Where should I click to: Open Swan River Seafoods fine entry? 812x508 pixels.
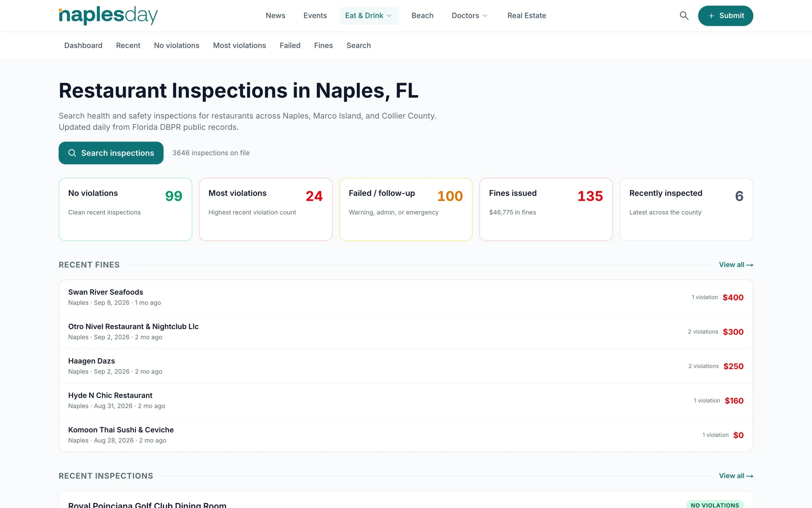coord(406,297)
